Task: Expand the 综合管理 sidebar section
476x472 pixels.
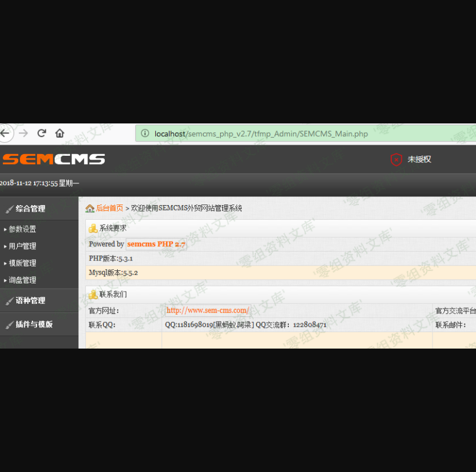Action: click(31, 209)
